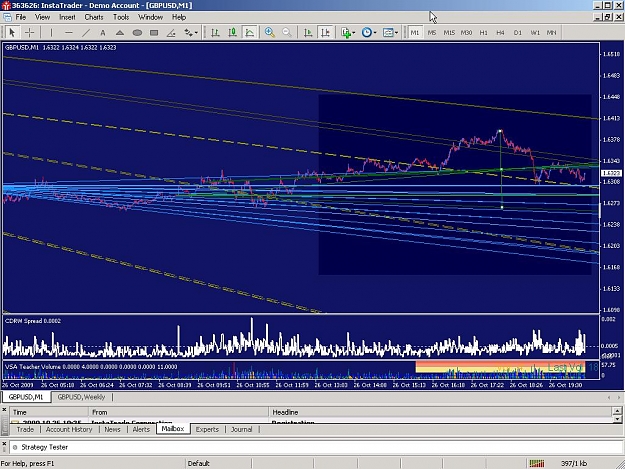Image resolution: width=625 pixels, height=469 pixels.
Task: Switch to line chart display
Action: pyautogui.click(x=250, y=33)
